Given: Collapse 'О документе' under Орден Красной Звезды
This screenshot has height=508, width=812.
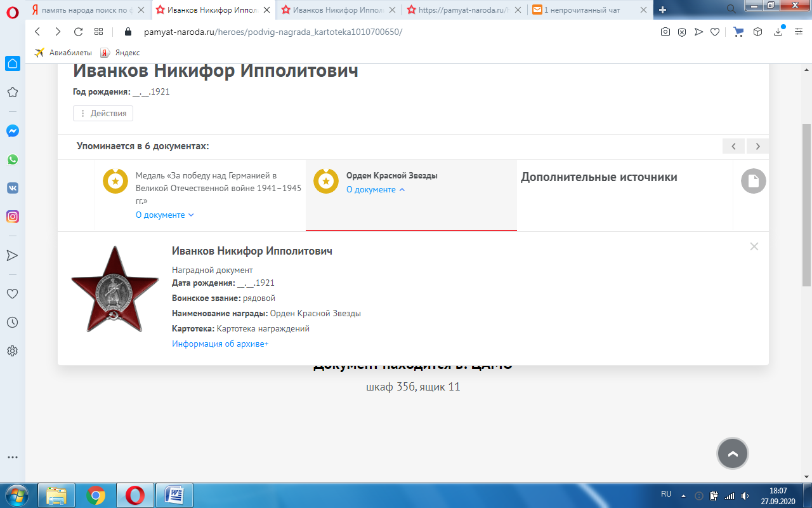Looking at the screenshot, I should [x=376, y=190].
